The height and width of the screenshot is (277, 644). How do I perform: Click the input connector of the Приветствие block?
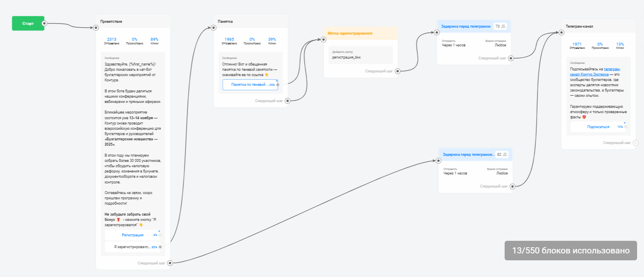click(96, 28)
